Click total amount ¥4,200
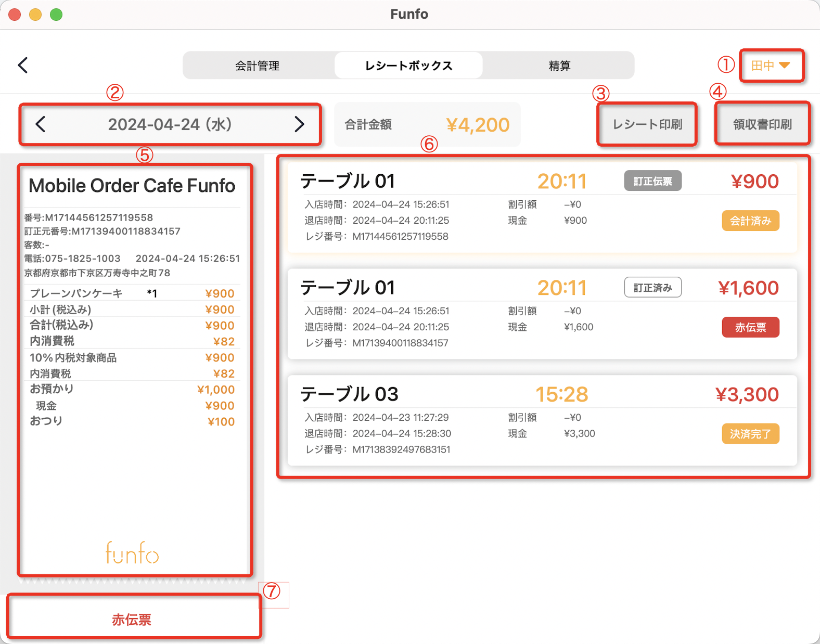 (x=478, y=125)
